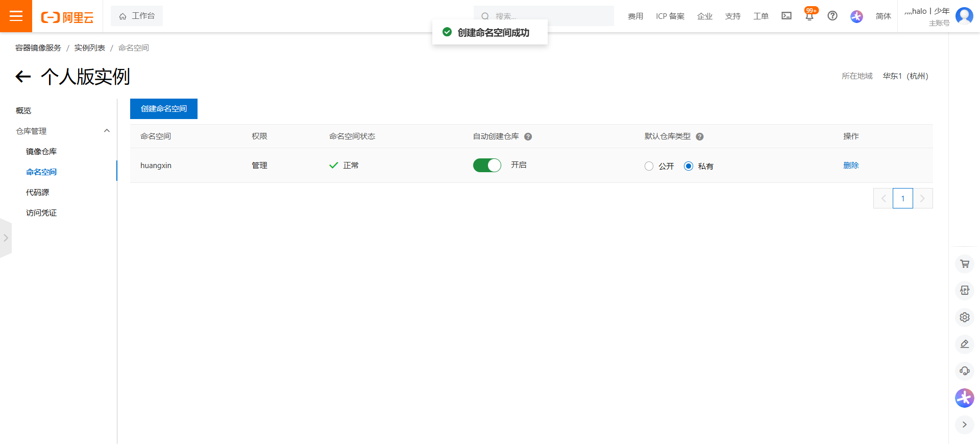The image size is (980, 444).
Task: Open the floating AI assistant sidebar icon
Action: [965, 398]
